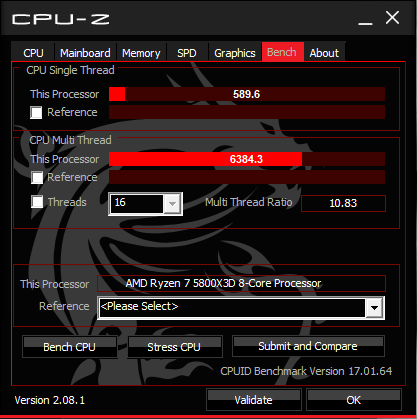Expand the Reference processor dropdown arrow
Image resolution: width=417 pixels, height=419 pixels.
click(x=374, y=307)
